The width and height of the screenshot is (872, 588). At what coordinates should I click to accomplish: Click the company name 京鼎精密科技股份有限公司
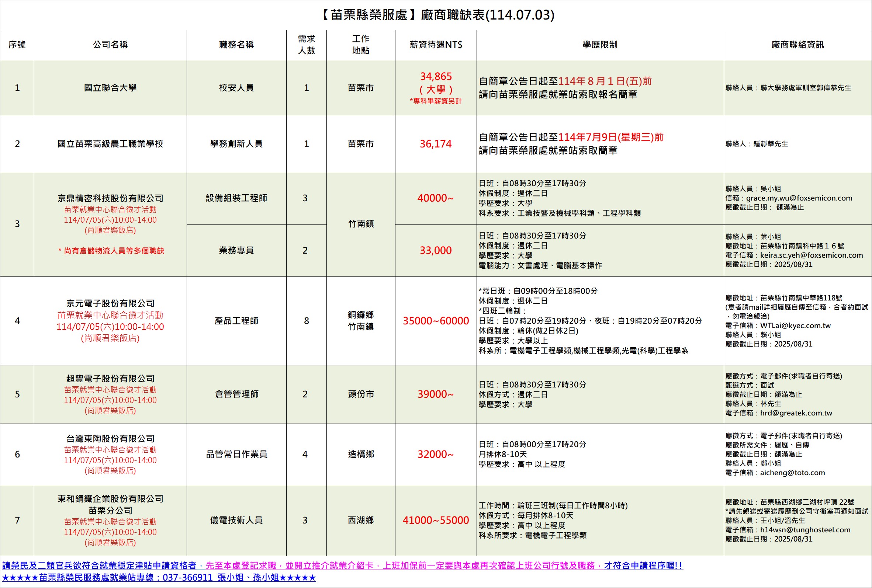pyautogui.click(x=110, y=198)
